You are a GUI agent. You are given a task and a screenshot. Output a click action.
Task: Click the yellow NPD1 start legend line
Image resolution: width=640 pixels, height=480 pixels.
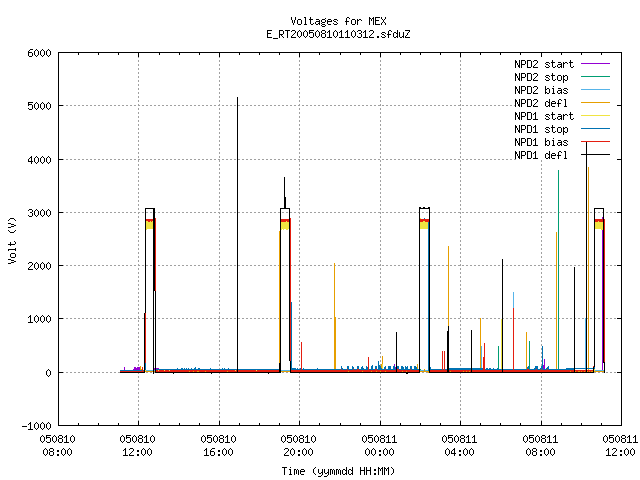pos(596,116)
